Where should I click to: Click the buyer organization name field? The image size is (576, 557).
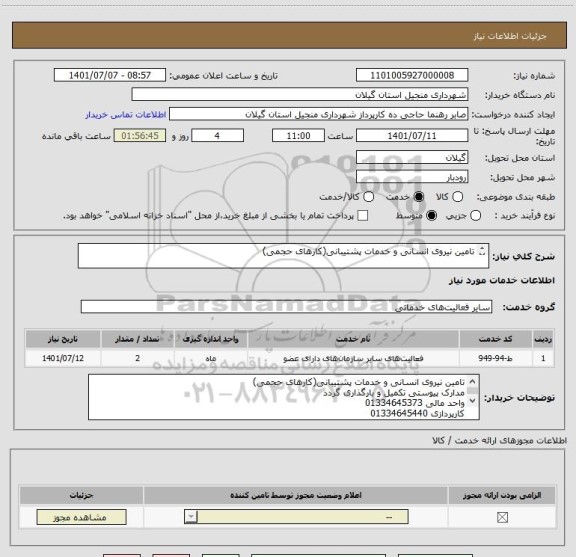pyautogui.click(x=300, y=95)
